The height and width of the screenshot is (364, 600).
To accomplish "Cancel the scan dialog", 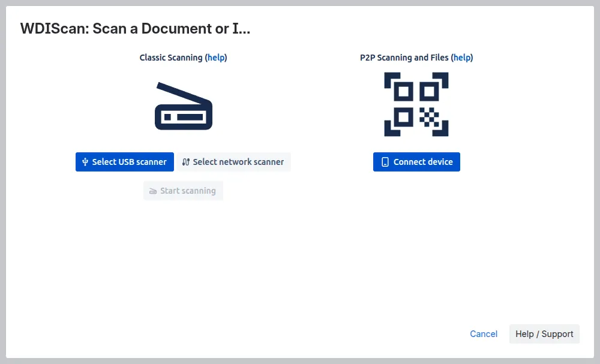I will pyautogui.click(x=484, y=334).
